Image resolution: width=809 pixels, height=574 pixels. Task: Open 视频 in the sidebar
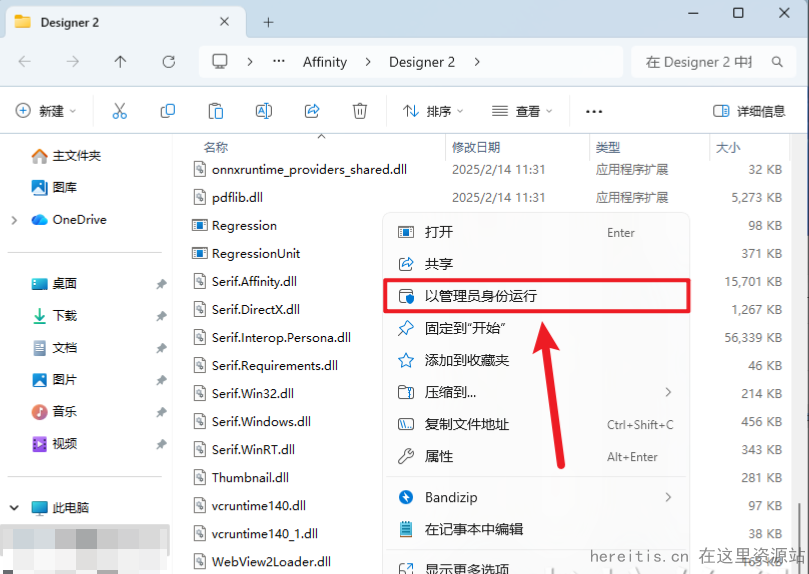pos(54,444)
